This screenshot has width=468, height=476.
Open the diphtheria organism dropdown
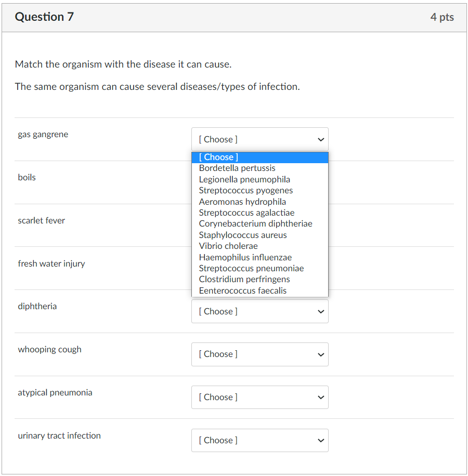(x=259, y=311)
